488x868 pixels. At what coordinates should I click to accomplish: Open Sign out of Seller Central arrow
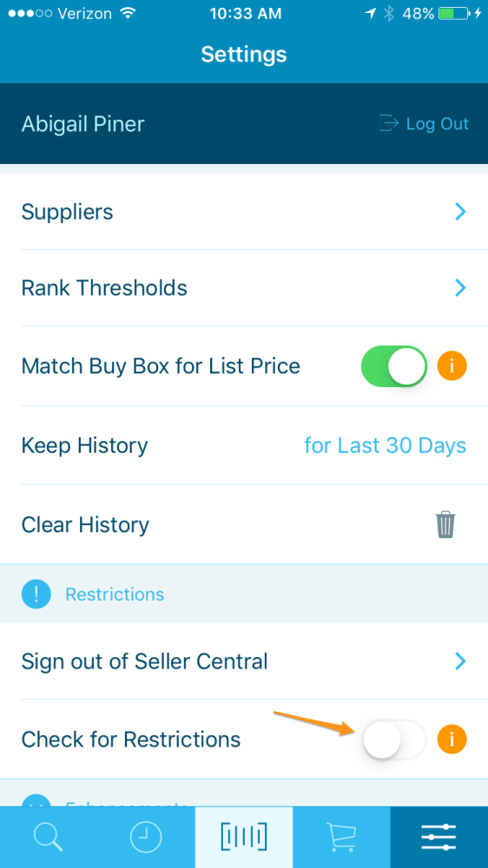(x=460, y=661)
